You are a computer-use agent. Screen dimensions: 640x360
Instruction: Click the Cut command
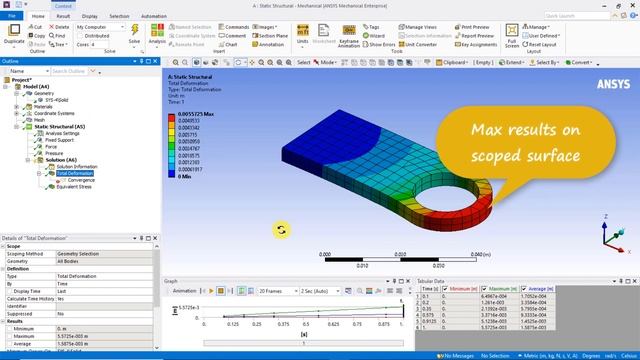point(35,27)
